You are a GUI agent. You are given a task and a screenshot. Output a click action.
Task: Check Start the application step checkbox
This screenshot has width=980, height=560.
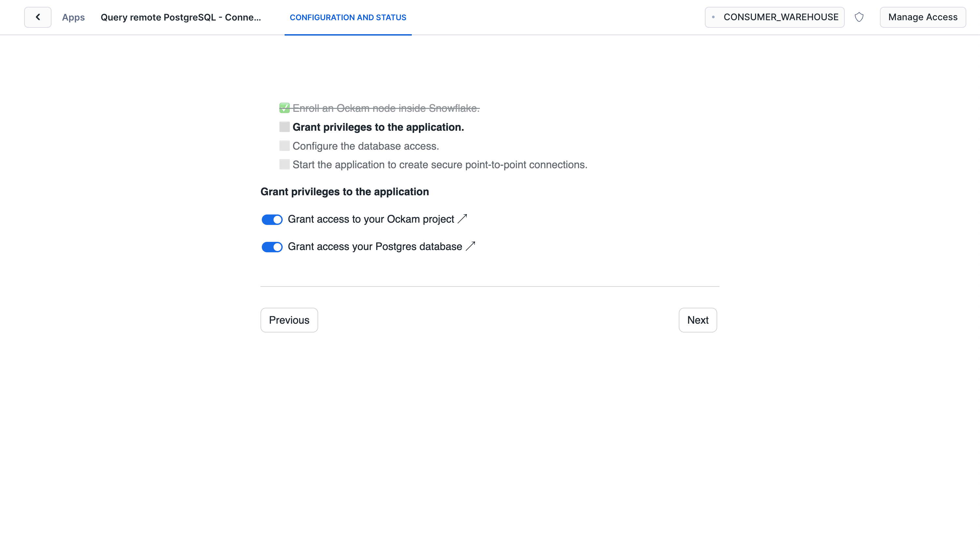click(x=284, y=165)
